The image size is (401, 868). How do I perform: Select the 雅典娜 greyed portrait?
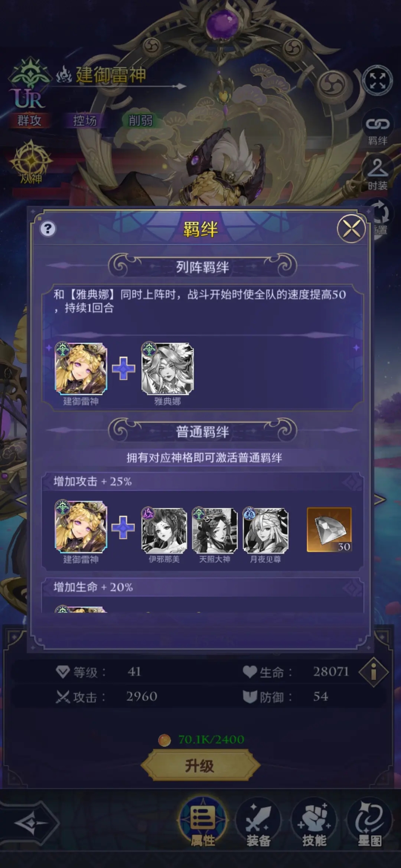pyautogui.click(x=167, y=368)
